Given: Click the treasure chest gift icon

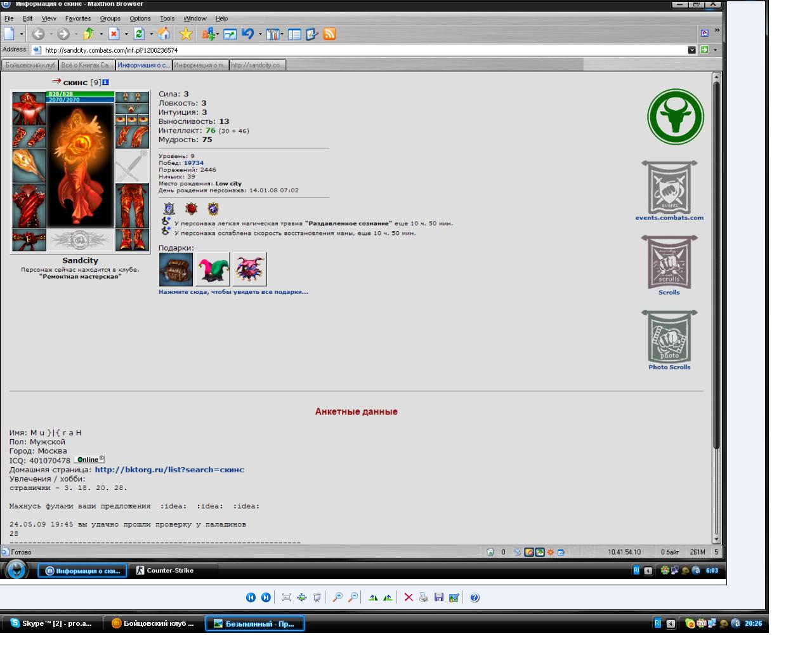Looking at the screenshot, I should point(176,269).
